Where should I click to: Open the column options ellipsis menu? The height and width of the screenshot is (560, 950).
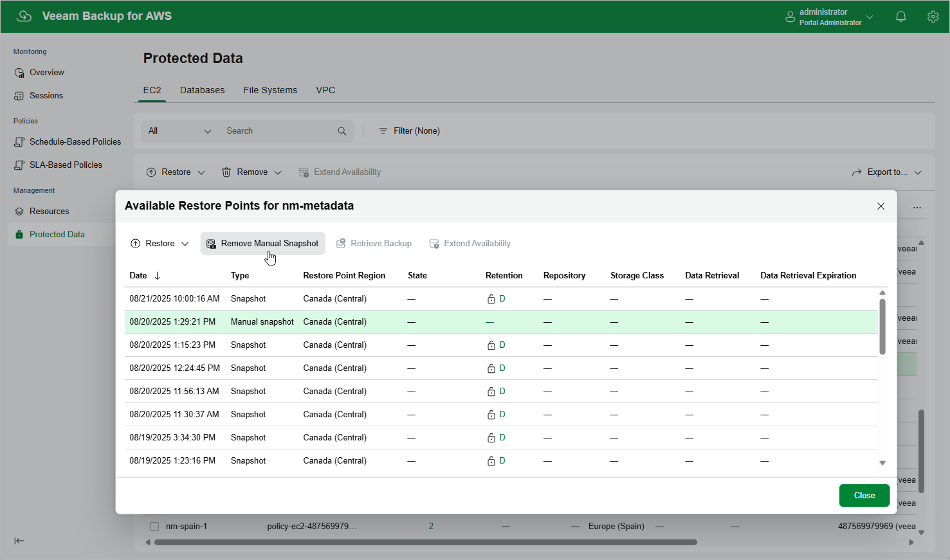click(917, 208)
